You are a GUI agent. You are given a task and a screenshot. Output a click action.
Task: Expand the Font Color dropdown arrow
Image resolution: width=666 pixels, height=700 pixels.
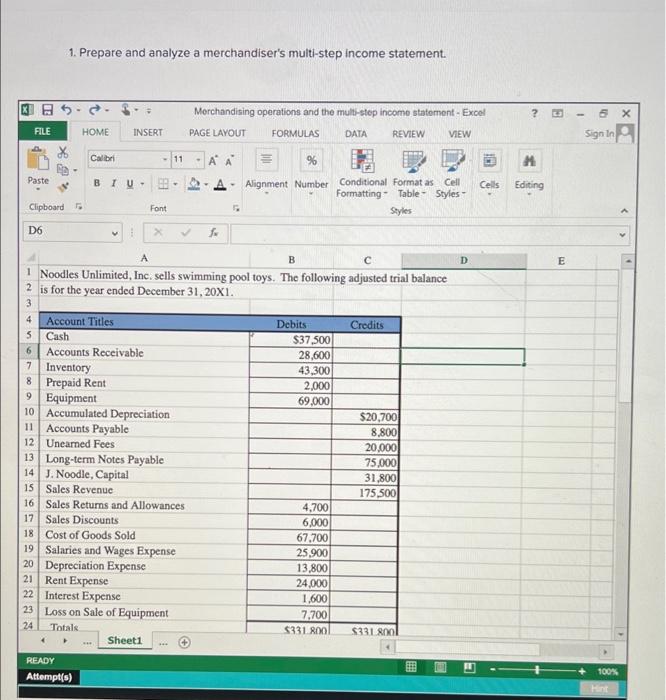(x=232, y=184)
